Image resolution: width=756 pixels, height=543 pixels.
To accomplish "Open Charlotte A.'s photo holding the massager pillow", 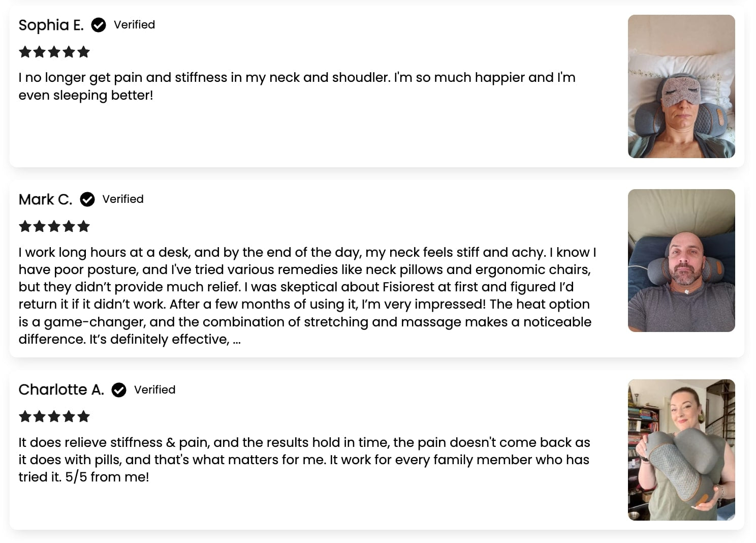I will pyautogui.click(x=681, y=449).
